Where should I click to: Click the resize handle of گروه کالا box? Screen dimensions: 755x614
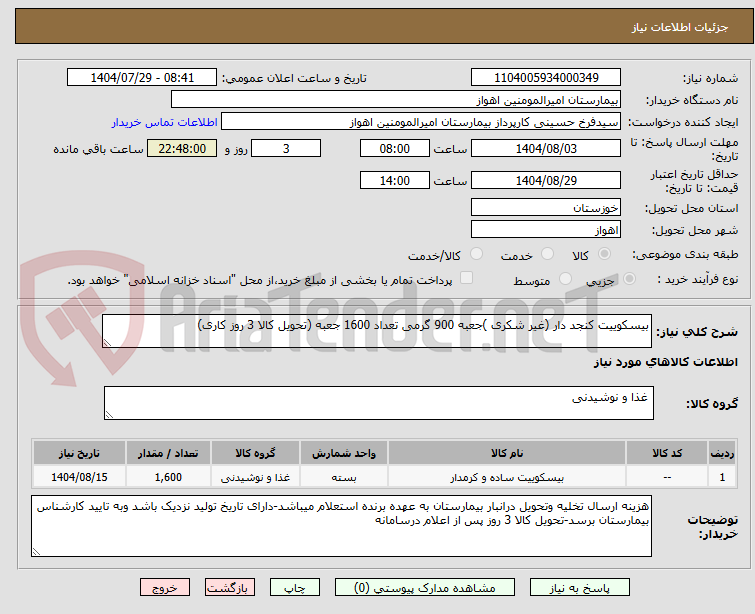(x=109, y=415)
